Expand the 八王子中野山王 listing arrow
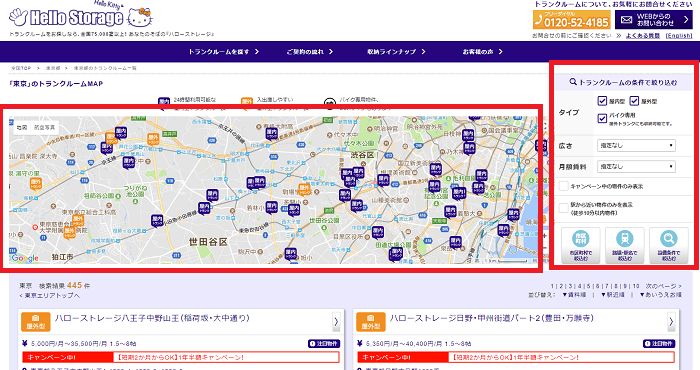The width and height of the screenshot is (700, 370). click(x=336, y=321)
